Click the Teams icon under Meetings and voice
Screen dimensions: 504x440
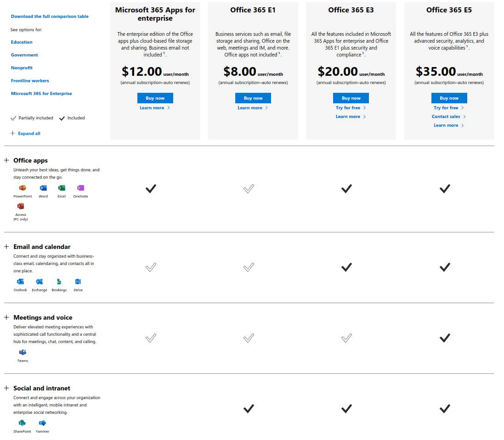tap(22, 352)
